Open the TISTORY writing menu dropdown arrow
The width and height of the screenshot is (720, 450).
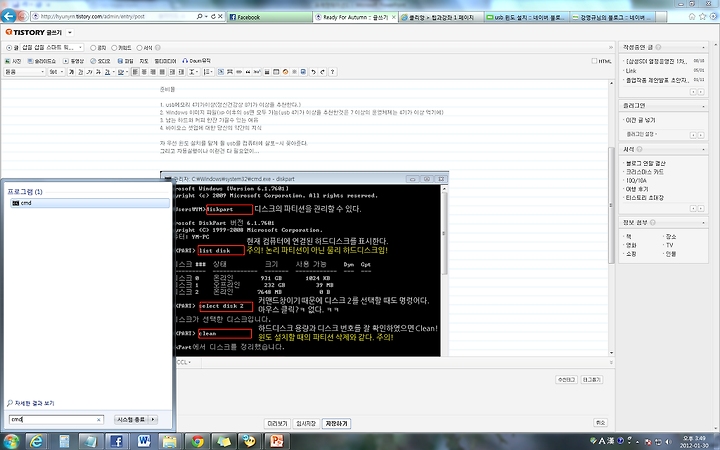pos(70,33)
